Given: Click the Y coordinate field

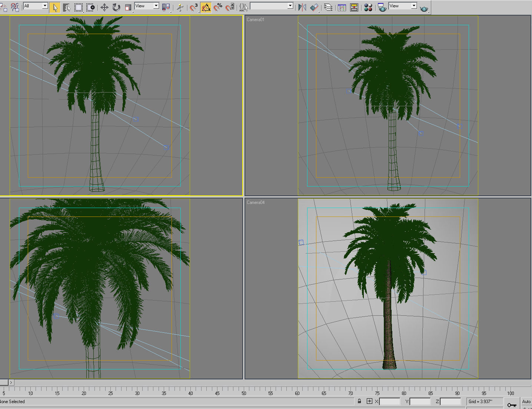Looking at the screenshot, I should click(x=420, y=402).
